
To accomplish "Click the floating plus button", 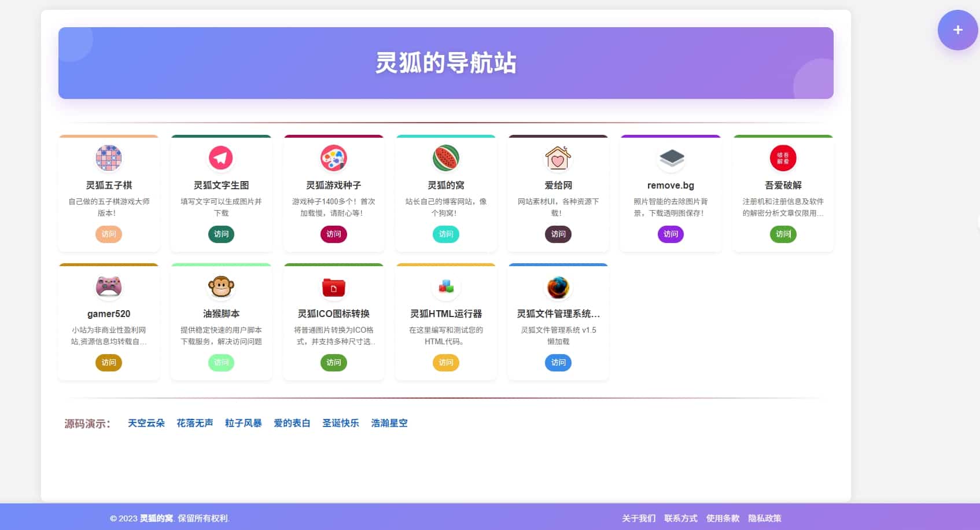I will pyautogui.click(x=958, y=30).
